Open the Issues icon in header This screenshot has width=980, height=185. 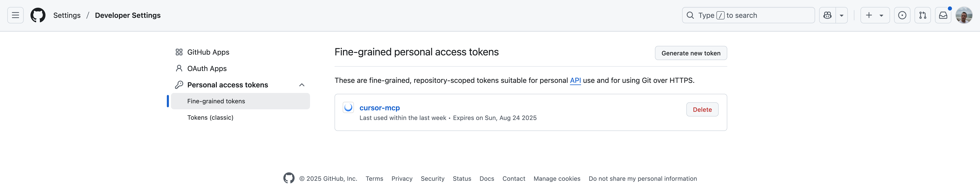(902, 15)
